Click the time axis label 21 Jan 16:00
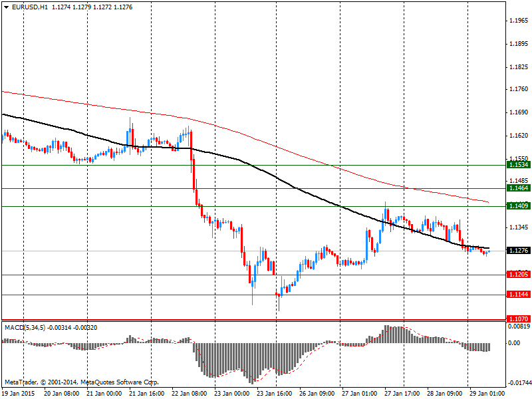 (x=147, y=394)
